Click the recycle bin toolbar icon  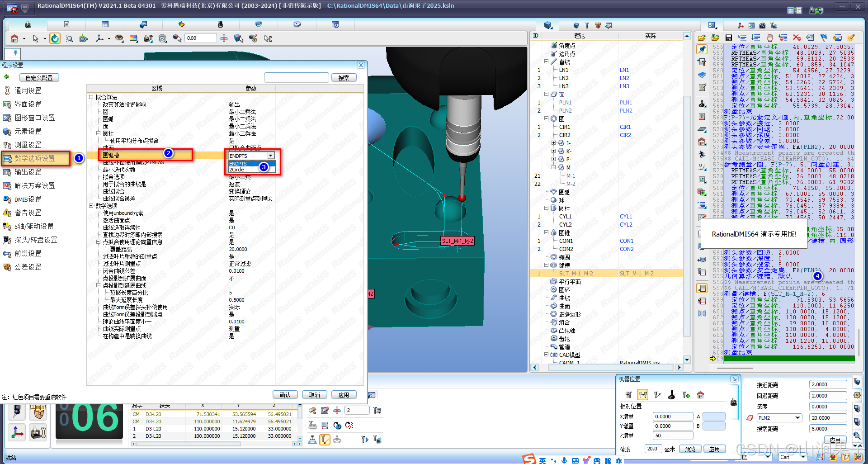(x=163, y=38)
